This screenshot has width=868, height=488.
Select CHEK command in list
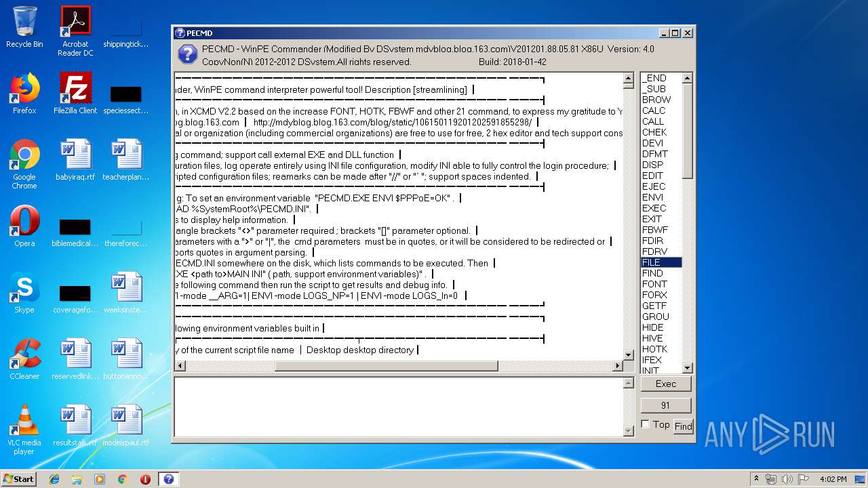(661, 132)
